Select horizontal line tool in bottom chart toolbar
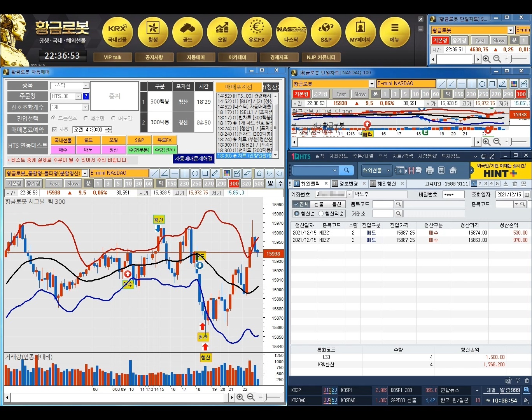Screen dimensions: 532x420 click(x=175, y=173)
